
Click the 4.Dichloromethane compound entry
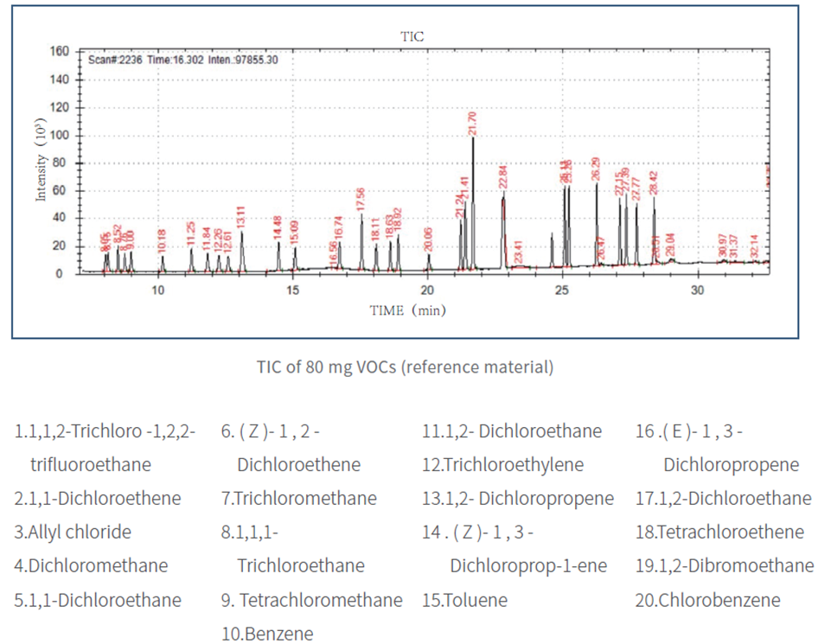[91, 565]
